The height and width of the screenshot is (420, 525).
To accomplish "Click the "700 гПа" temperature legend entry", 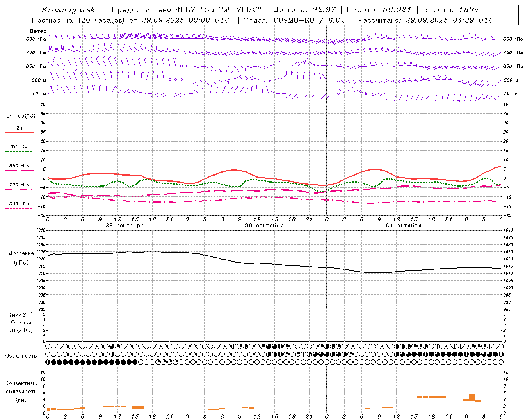I will (19, 185).
